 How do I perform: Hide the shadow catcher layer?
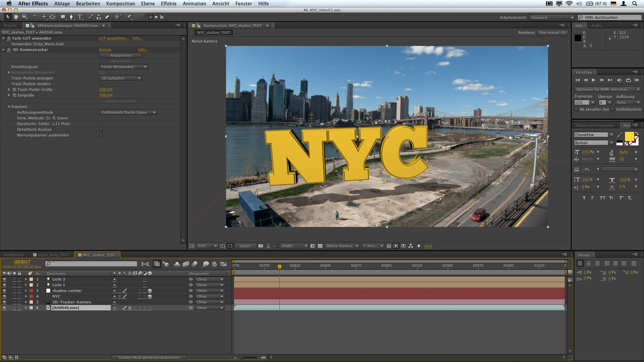point(4,291)
